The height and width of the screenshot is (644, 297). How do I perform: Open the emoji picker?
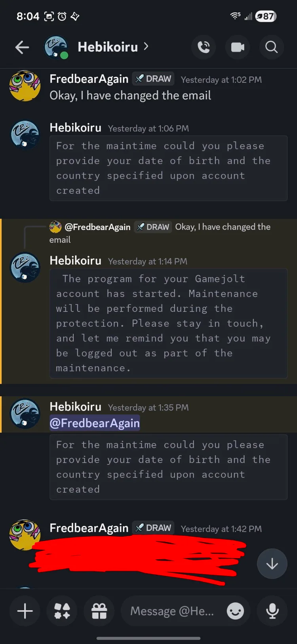pos(235,611)
